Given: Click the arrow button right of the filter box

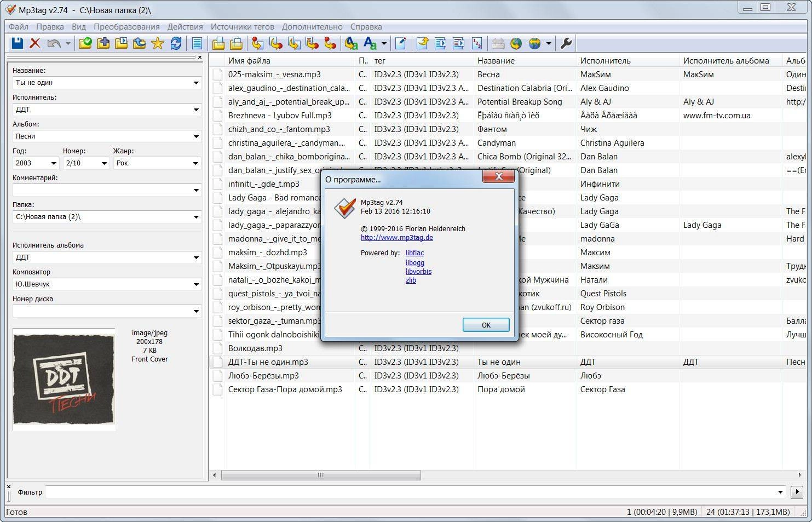Looking at the screenshot, I should (797, 492).
